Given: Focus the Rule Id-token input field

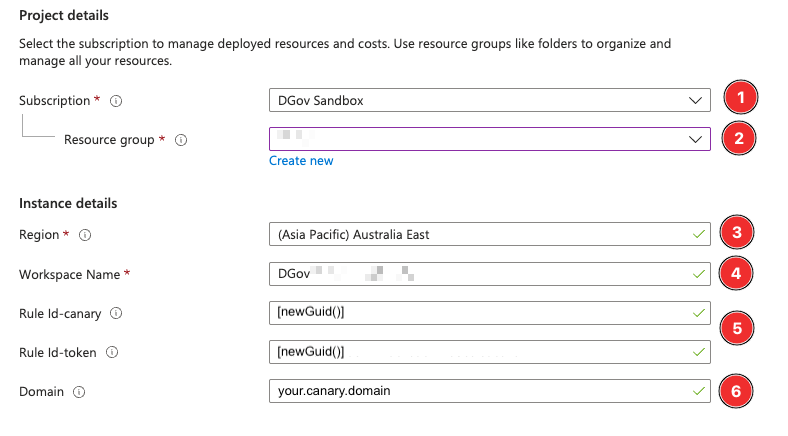Looking at the screenshot, I should pyautogui.click(x=489, y=352).
